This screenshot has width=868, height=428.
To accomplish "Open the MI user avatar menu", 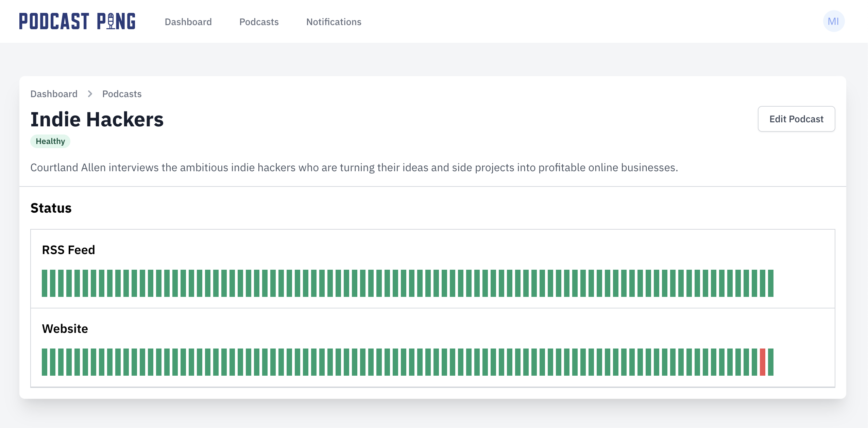I will pos(834,21).
